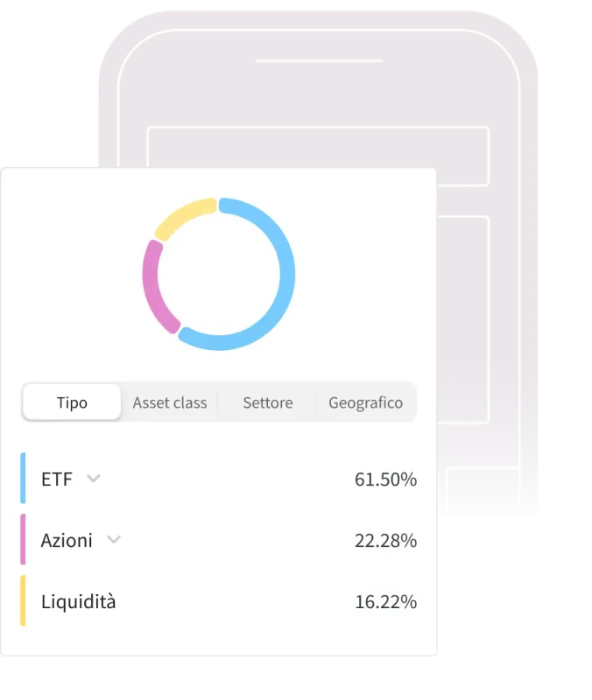Viewport: 592px width, 700px height.
Task: Click the pink Azioni color bar
Action: tap(23, 539)
